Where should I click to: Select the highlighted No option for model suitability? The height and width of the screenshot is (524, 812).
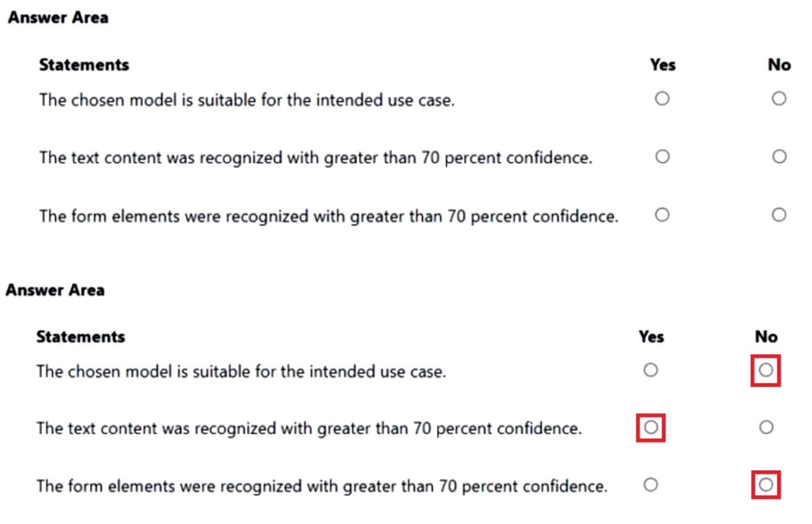click(x=766, y=370)
